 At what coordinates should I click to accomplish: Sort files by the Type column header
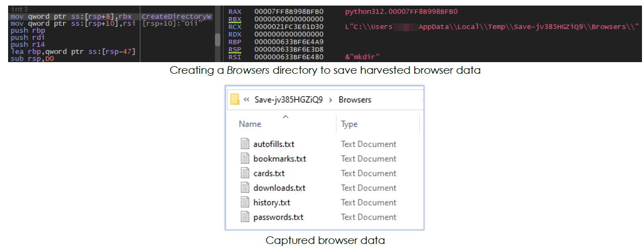(349, 124)
